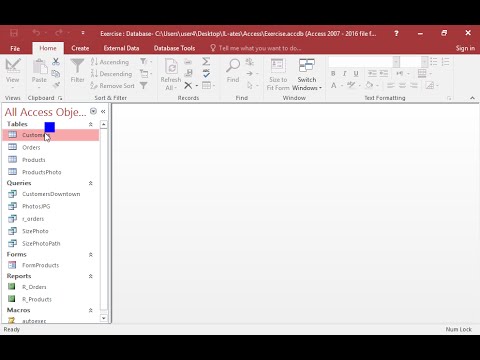Toggle center alignment
Viewport: 480px width, 360px height.
402,86
